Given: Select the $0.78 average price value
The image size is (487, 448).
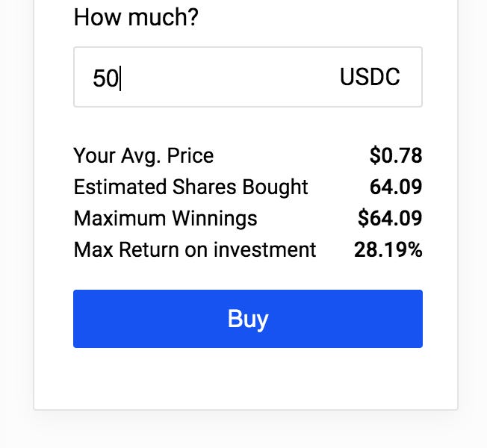Looking at the screenshot, I should [x=395, y=155].
